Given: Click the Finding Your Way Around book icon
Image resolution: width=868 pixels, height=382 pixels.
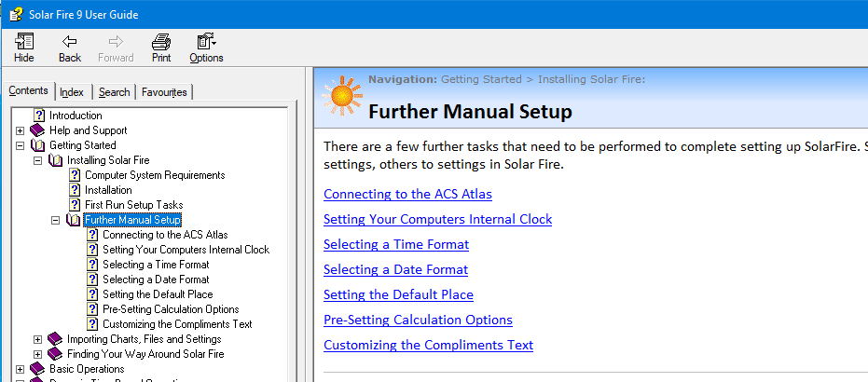Looking at the screenshot, I should tap(55, 354).
